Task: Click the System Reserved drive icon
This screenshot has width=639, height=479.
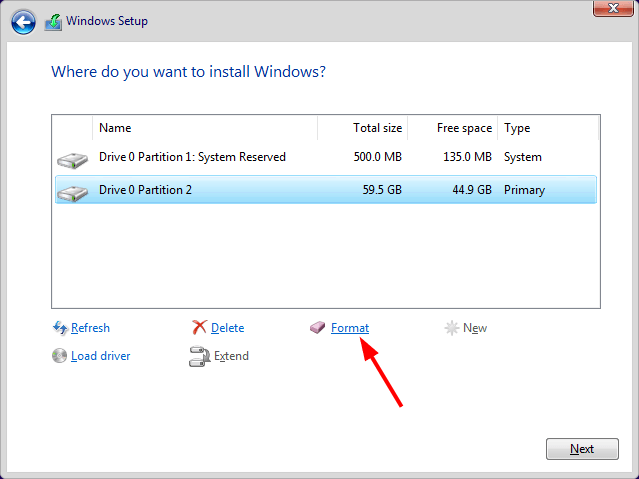Action: point(73,158)
